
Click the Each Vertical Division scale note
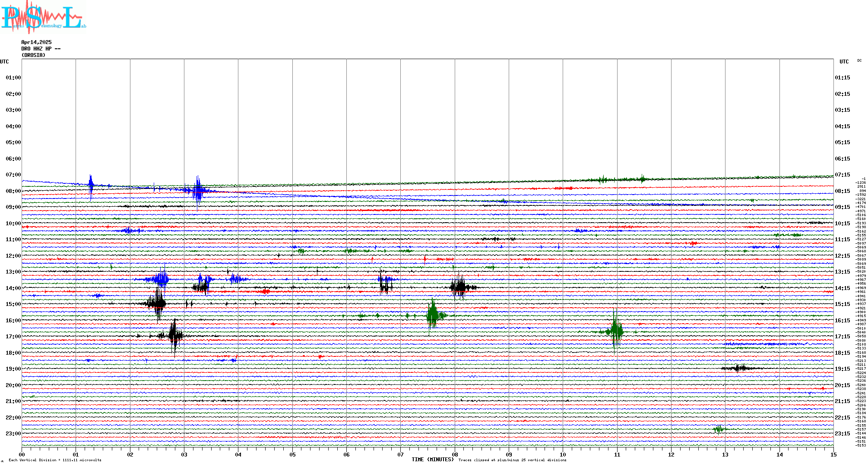click(55, 460)
